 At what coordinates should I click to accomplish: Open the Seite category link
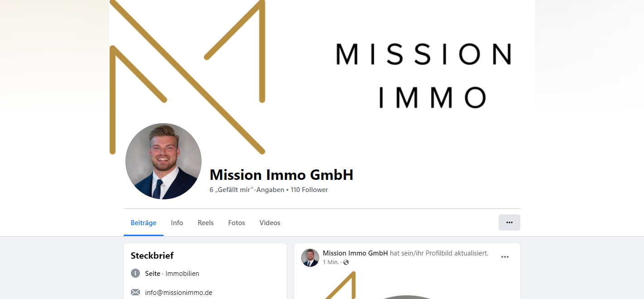[153, 274]
